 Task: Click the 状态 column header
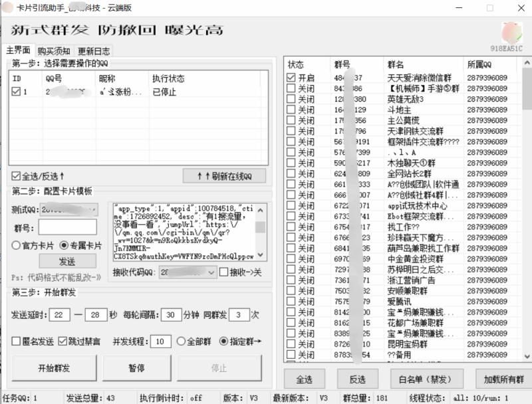click(307, 64)
